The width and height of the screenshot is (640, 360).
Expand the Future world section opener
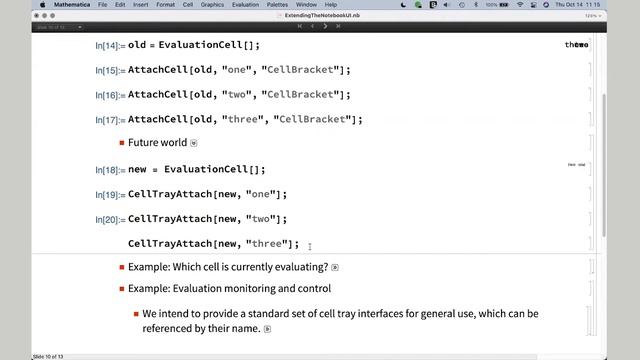(x=194, y=143)
